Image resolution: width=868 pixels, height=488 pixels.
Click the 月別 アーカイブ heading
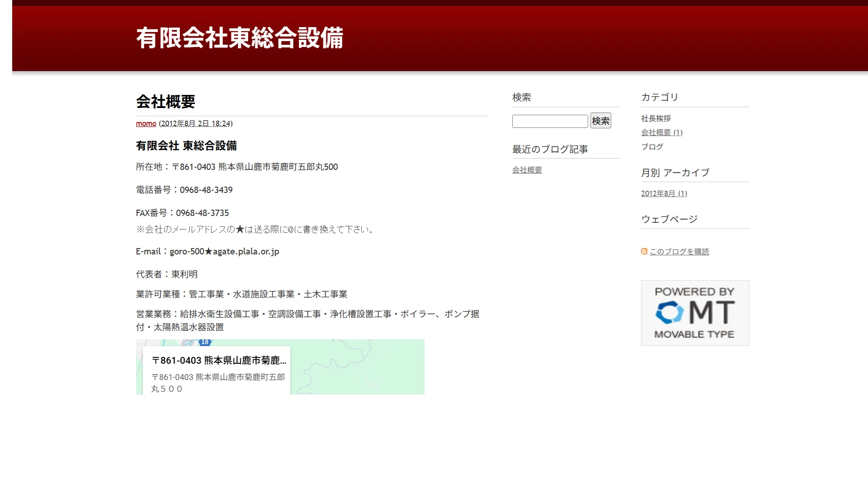point(675,173)
